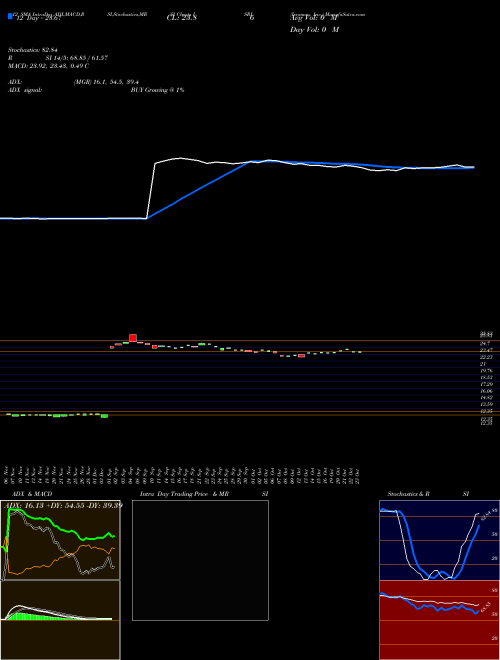Click the '(MGR) 16.1, 54.5, 39.4' ADX values
Screen dimensions: 500x660
pos(106,82)
